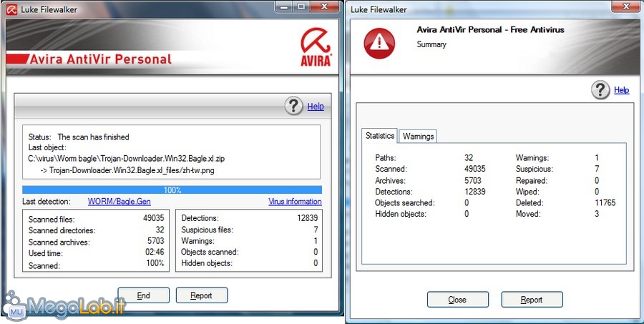Click the Deleted value 11765
The image size is (644, 324).
coord(605,203)
